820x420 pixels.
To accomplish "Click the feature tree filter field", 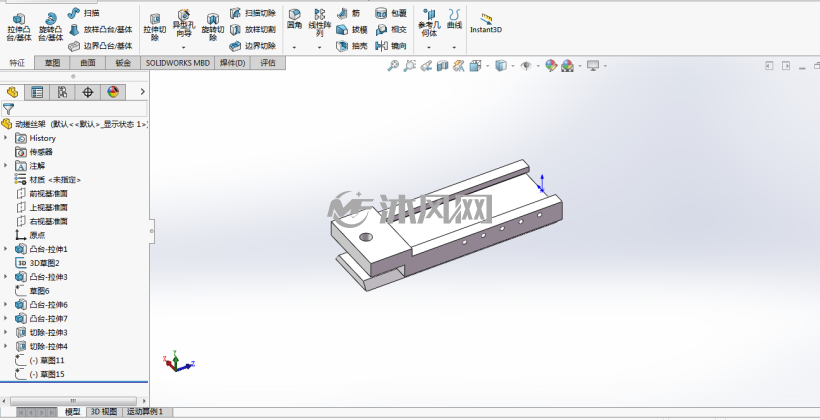I will (x=74, y=109).
